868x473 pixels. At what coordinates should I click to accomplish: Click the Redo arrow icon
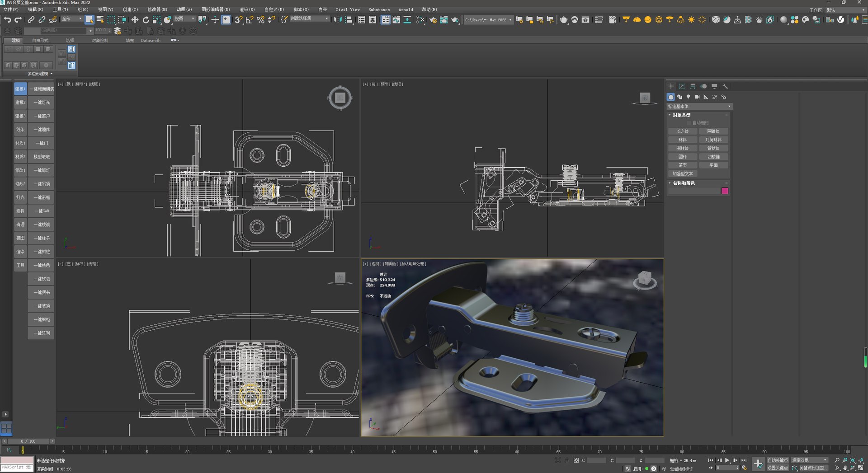point(18,19)
